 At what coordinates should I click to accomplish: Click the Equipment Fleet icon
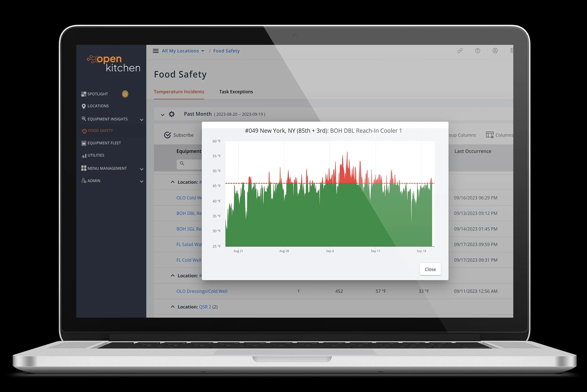click(84, 143)
